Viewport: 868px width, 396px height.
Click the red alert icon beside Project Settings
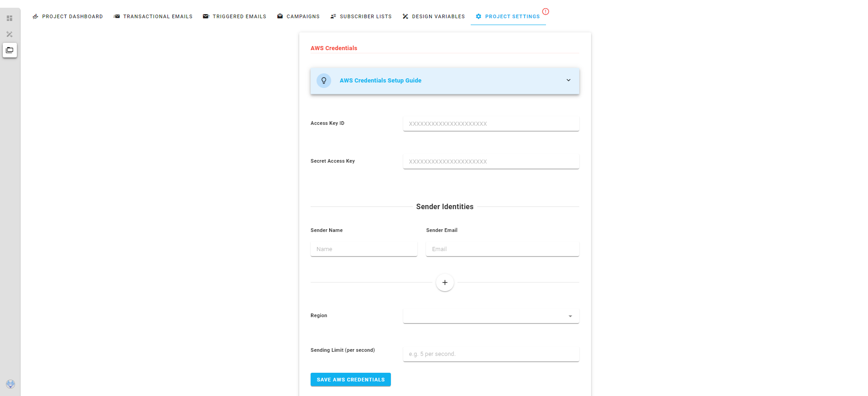click(x=546, y=11)
